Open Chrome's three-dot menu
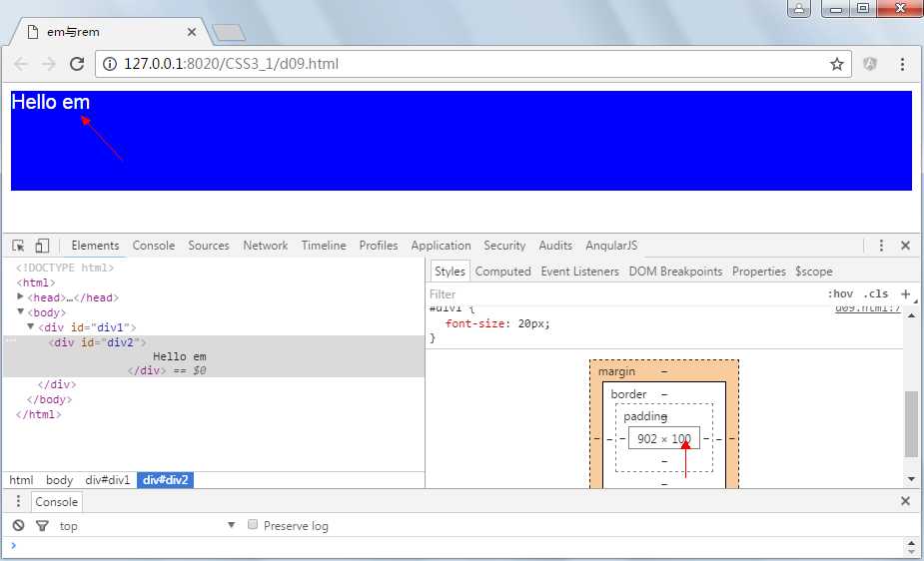Screen dimensions: 924x561 tap(902, 64)
